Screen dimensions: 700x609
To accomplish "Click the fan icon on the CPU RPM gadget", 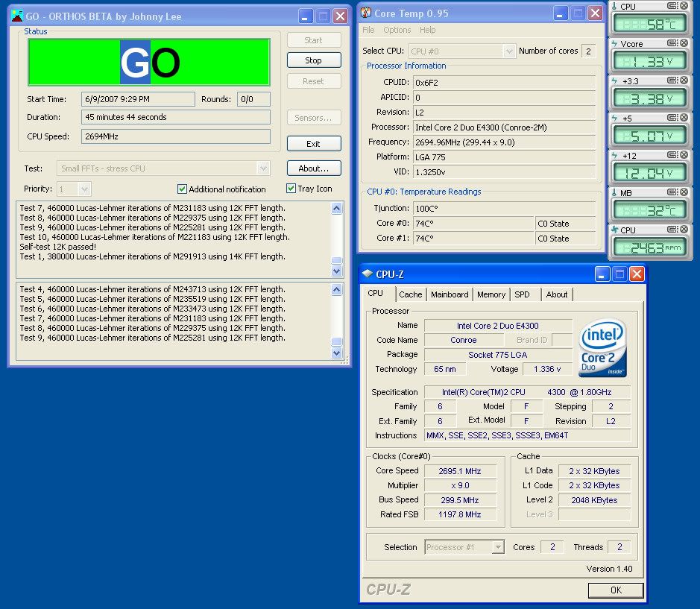I will pyautogui.click(x=615, y=230).
